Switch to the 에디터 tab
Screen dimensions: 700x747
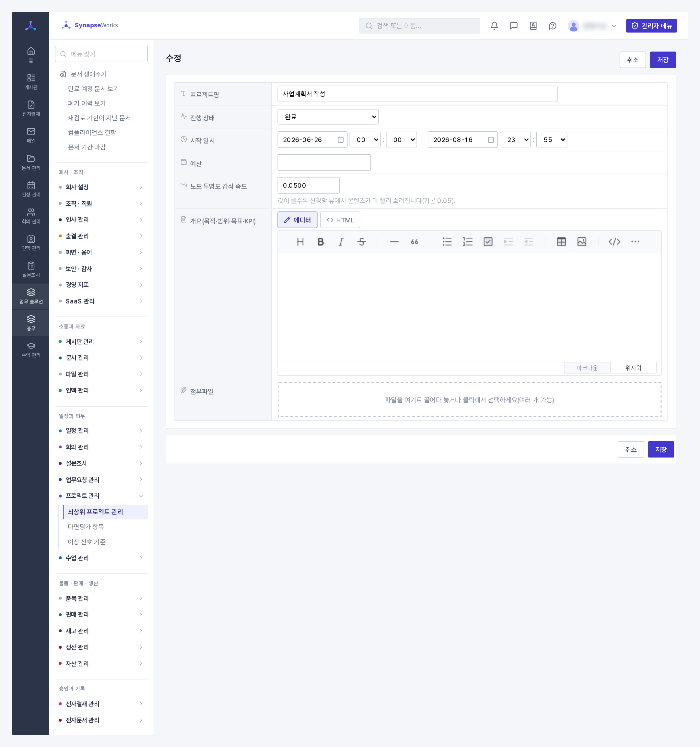[297, 220]
